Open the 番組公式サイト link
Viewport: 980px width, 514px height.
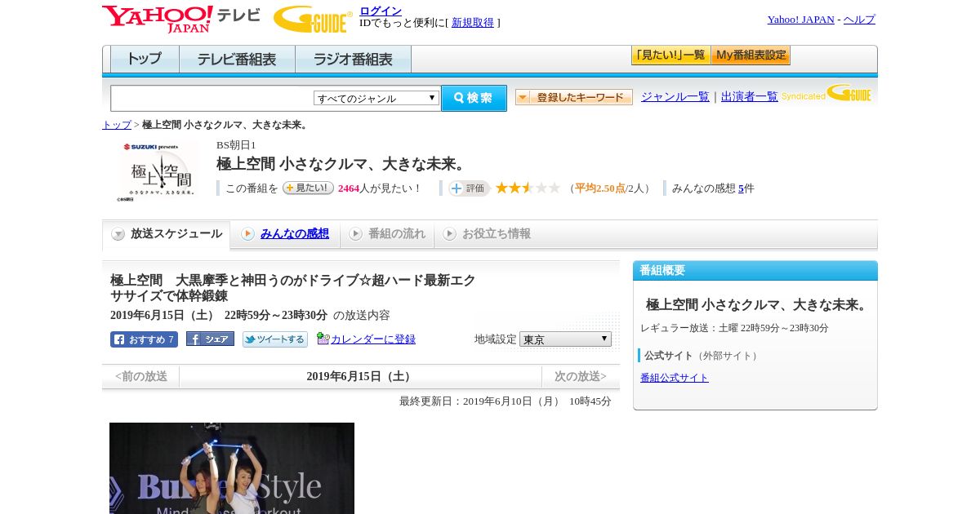point(675,378)
